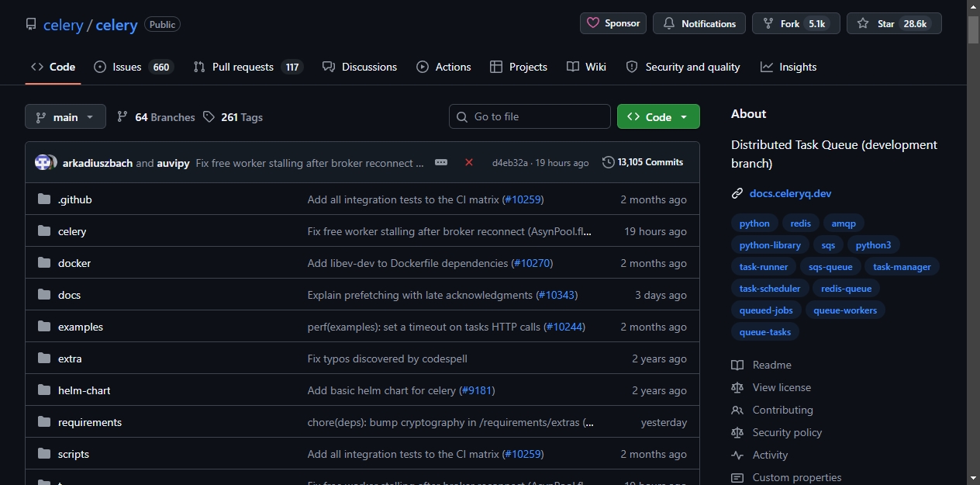Select the task-scheduler topic tag
Screen dimensions: 980x485
[x=770, y=289]
